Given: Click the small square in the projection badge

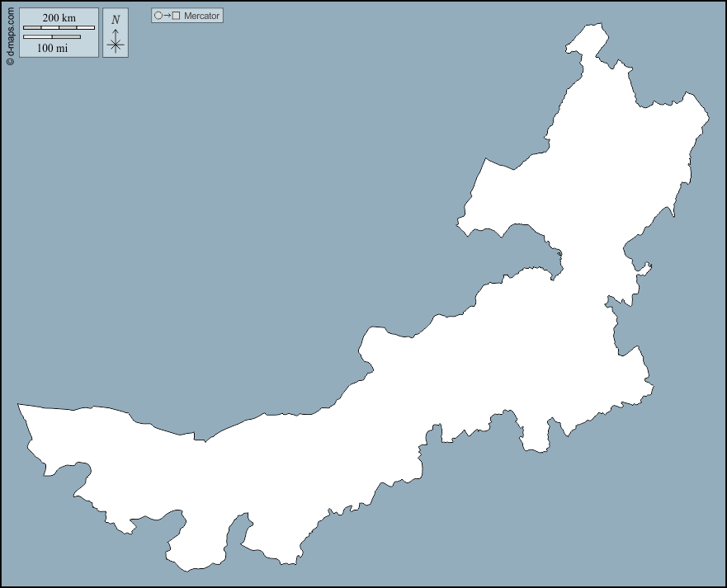Looking at the screenshot, I should pos(176,16).
